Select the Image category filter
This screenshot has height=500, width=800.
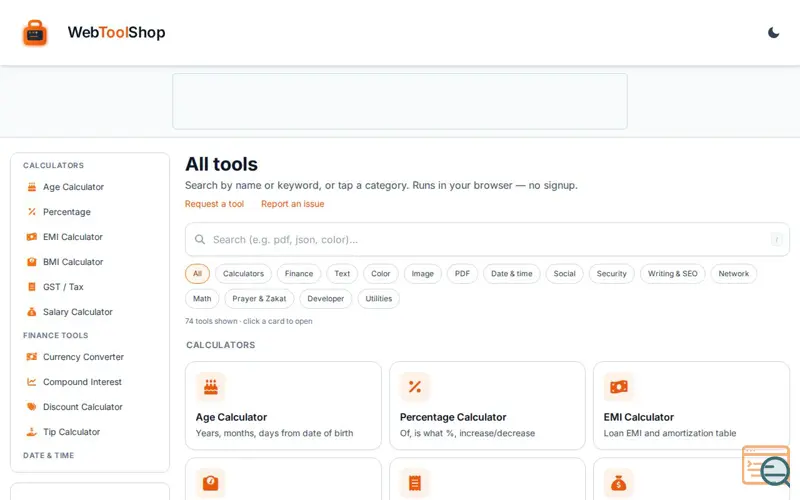pyautogui.click(x=422, y=273)
